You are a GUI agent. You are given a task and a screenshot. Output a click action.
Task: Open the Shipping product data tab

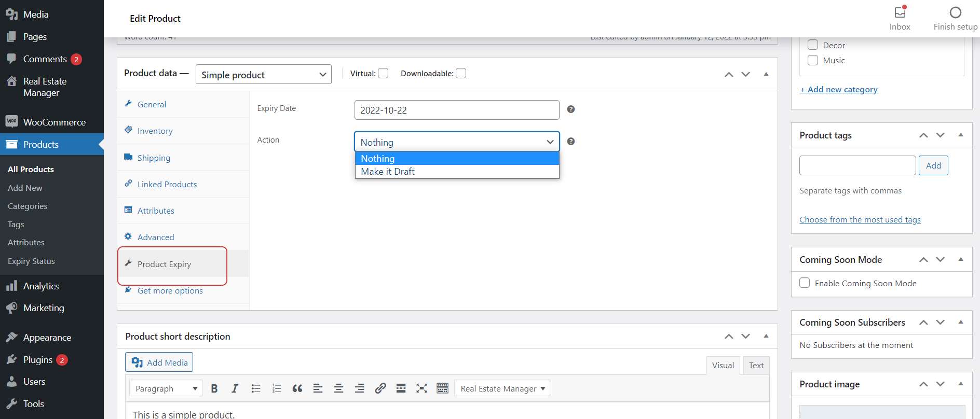[x=183, y=158]
